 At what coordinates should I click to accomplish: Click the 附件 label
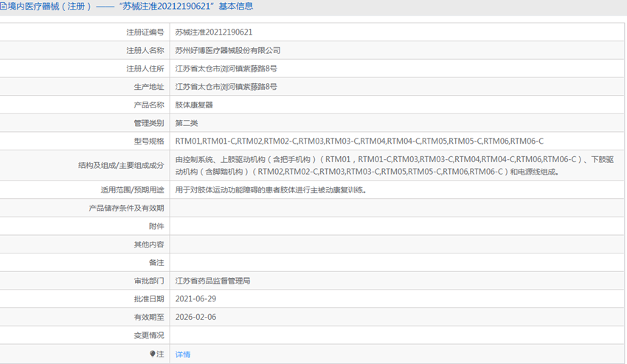[156, 226]
